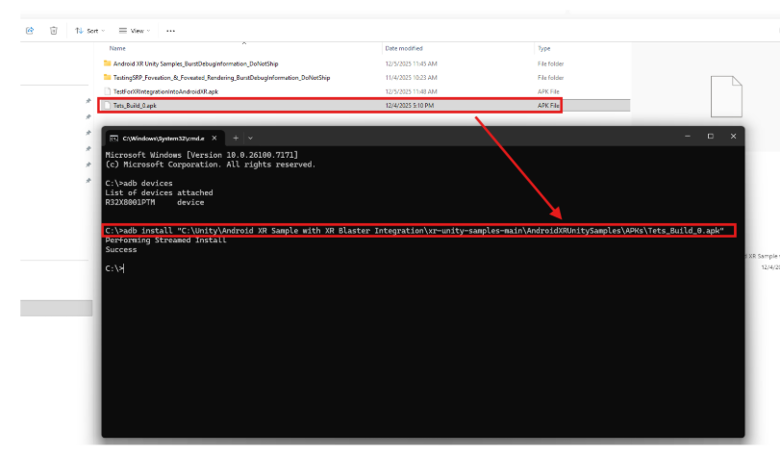Click the Type column header
Screen dimensions: 780x455
tap(544, 48)
